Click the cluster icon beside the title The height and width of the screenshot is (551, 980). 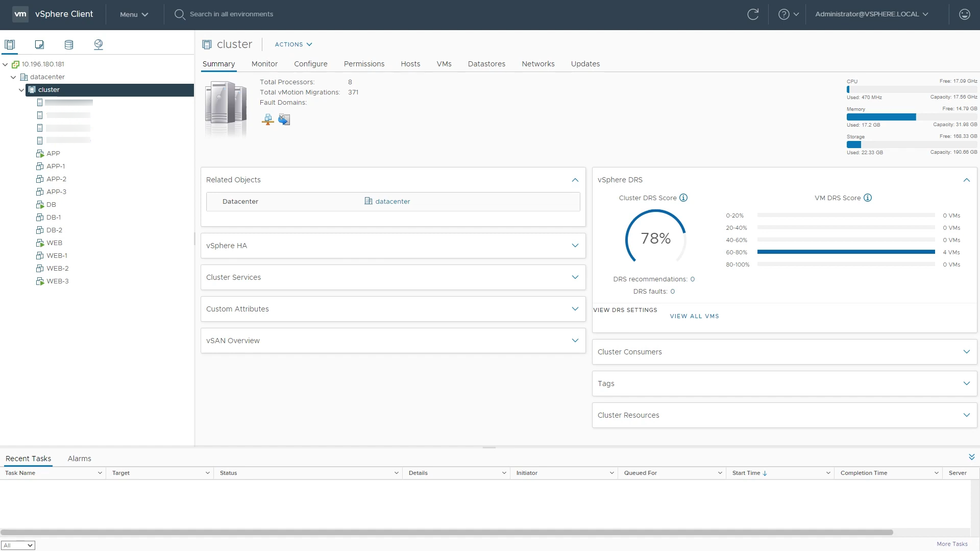pyautogui.click(x=207, y=44)
